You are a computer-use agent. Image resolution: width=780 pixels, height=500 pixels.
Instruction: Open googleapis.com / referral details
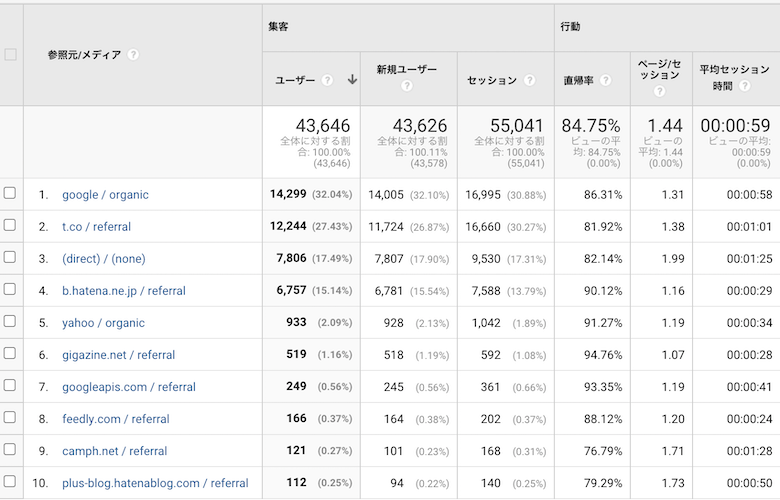point(128,387)
